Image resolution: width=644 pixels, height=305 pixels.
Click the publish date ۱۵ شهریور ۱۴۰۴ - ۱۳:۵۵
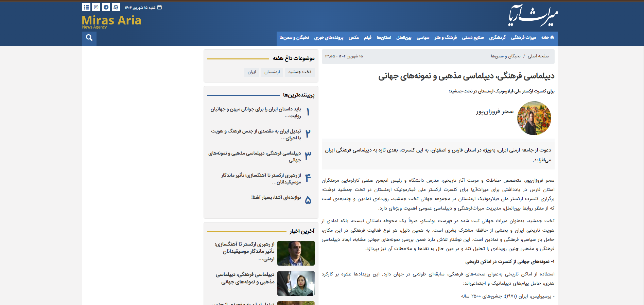click(x=344, y=56)
